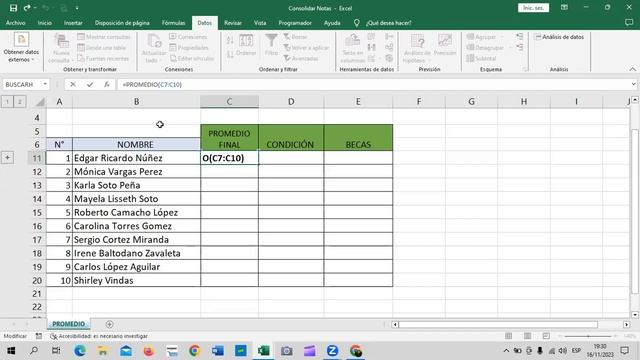
Task: Open the Vista tab
Action: coord(260,23)
